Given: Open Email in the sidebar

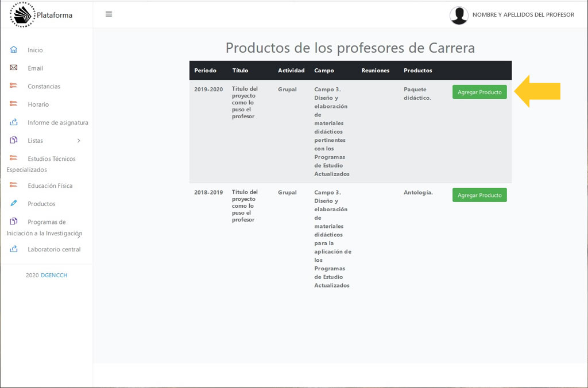Looking at the screenshot, I should [x=35, y=68].
